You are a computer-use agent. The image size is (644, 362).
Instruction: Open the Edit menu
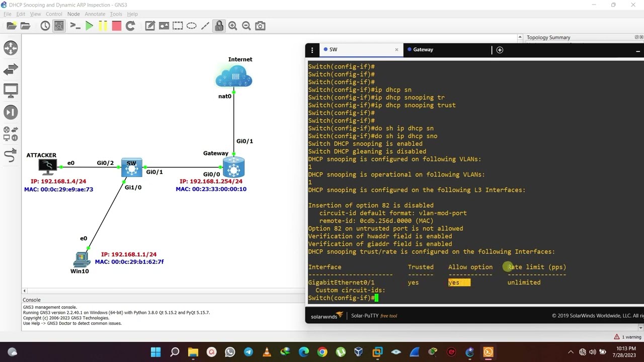pos(21,14)
